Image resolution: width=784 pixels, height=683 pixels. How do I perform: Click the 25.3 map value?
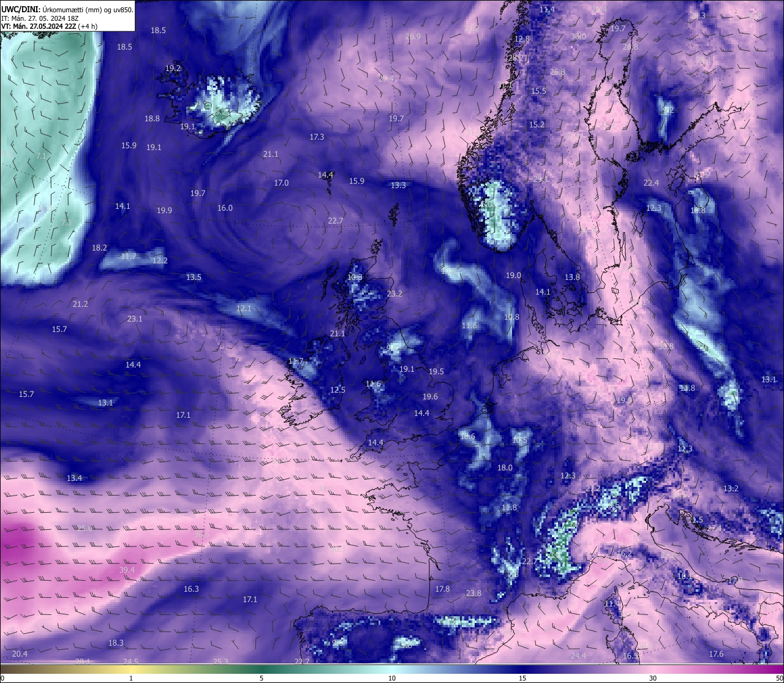[x=221, y=661]
